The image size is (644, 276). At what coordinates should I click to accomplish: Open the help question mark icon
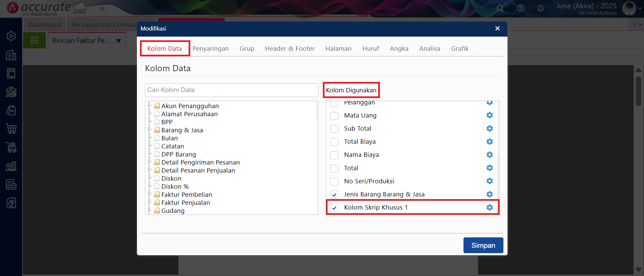point(521,8)
